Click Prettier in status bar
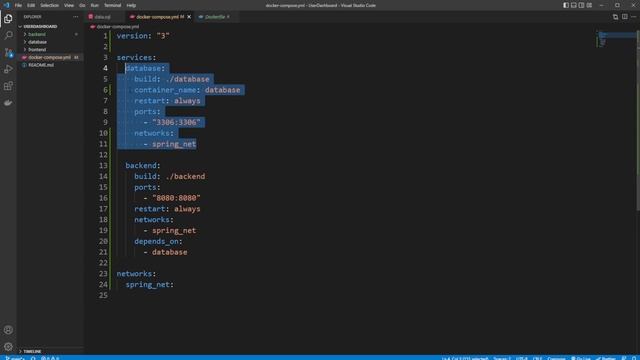This screenshot has width=640, height=360. [x=606, y=358]
